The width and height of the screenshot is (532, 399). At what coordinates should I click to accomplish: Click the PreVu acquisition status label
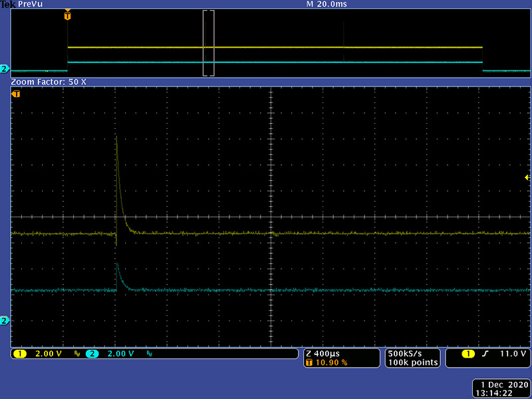pos(31,4)
